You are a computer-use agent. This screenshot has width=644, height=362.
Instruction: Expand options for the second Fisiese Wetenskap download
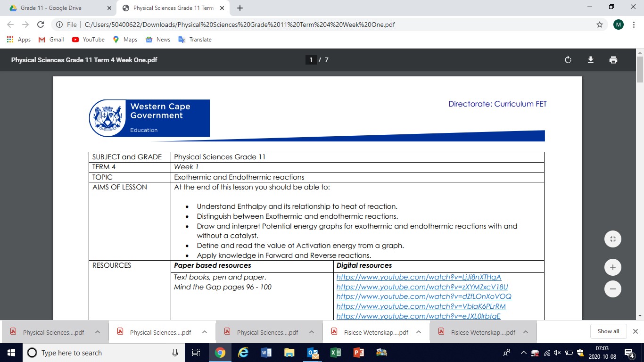pos(526,332)
